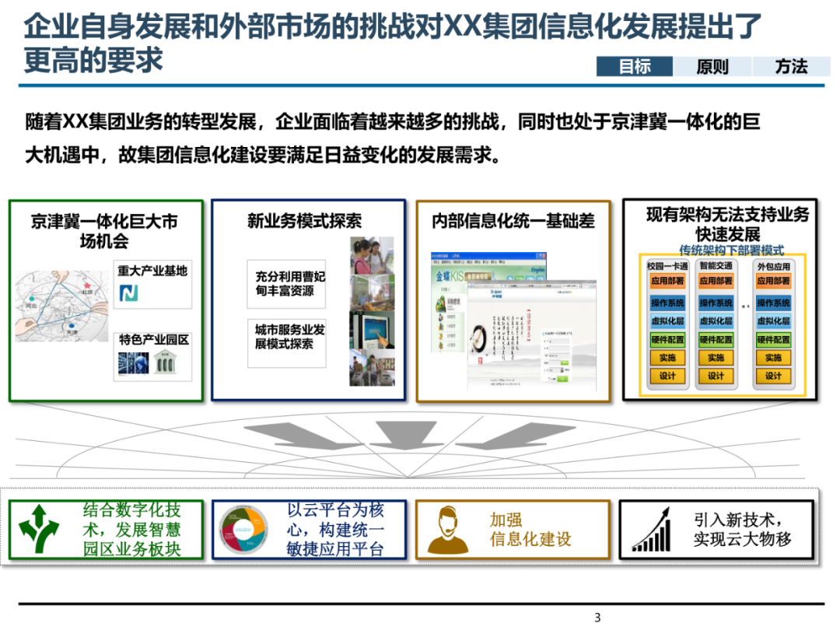Click the 以云平台为核心 card

coord(309,530)
